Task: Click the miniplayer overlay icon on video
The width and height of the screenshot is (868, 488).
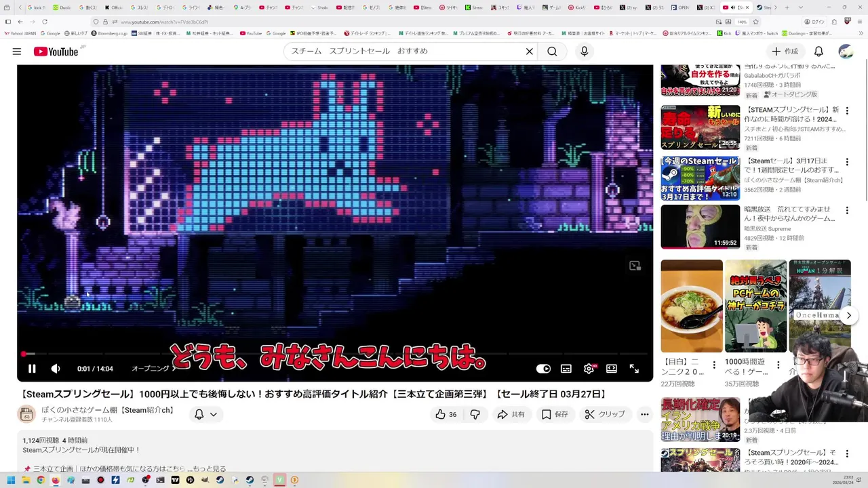Action: pyautogui.click(x=635, y=266)
